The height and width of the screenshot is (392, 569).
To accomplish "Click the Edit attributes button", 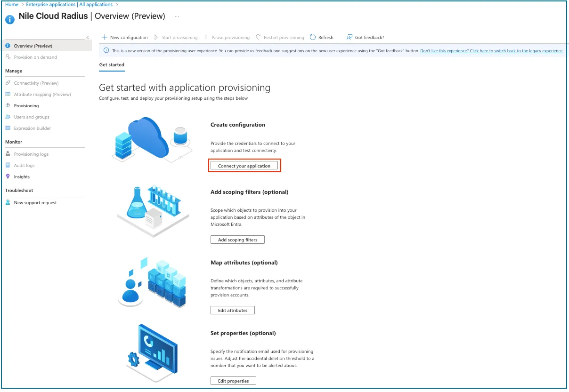I will 232,310.
